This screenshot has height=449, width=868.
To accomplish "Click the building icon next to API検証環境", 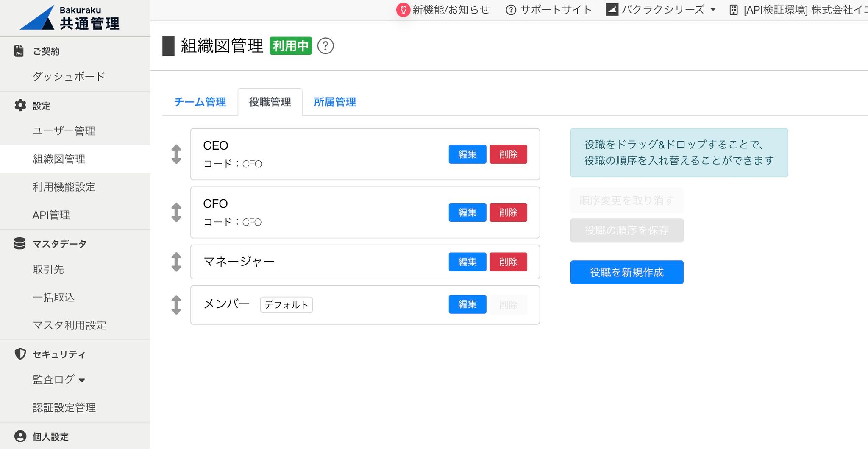I will 733,9.
